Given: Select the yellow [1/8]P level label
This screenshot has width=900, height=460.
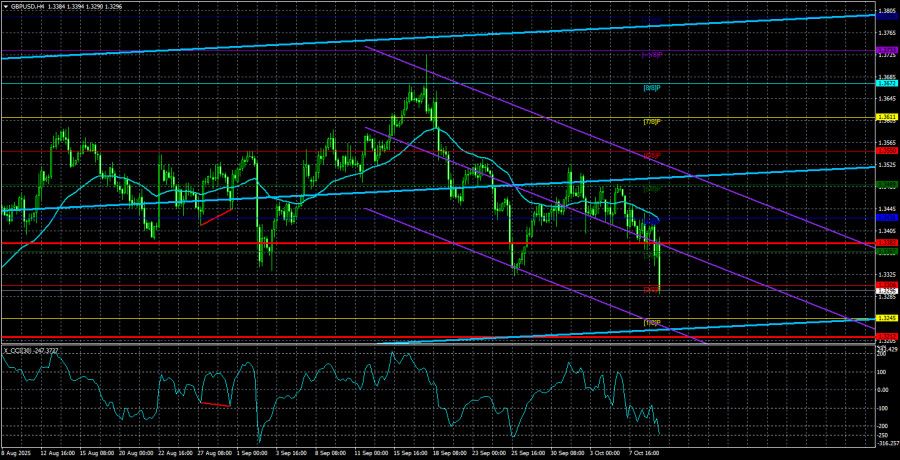Looking at the screenshot, I should tap(651, 323).
